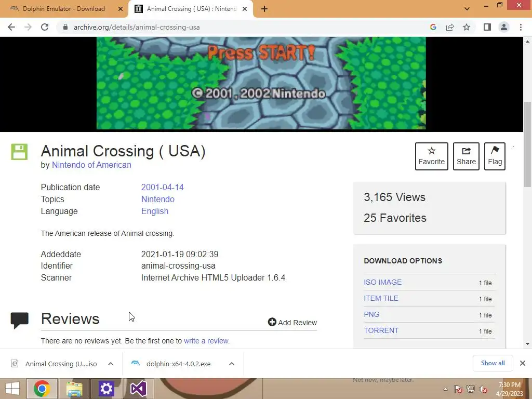Click the animal-crossing-usa identifier value
This screenshot has height=399, width=532.
178,265
